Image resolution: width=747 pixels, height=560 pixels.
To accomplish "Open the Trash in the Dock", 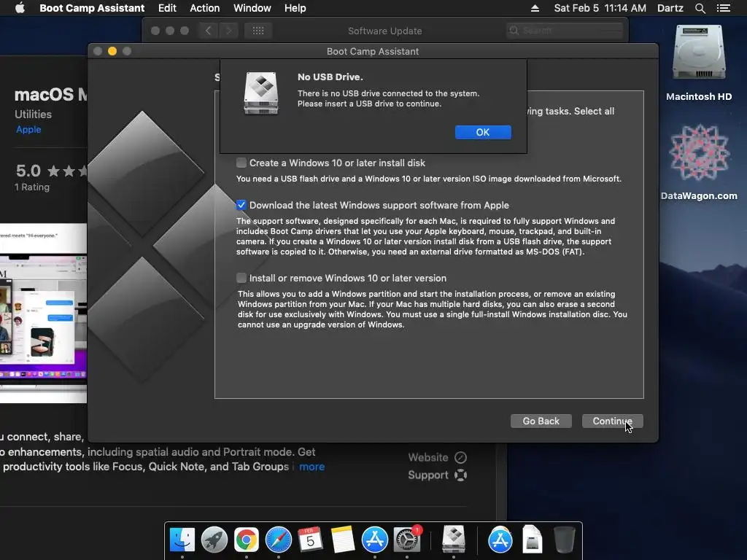I will (x=565, y=540).
